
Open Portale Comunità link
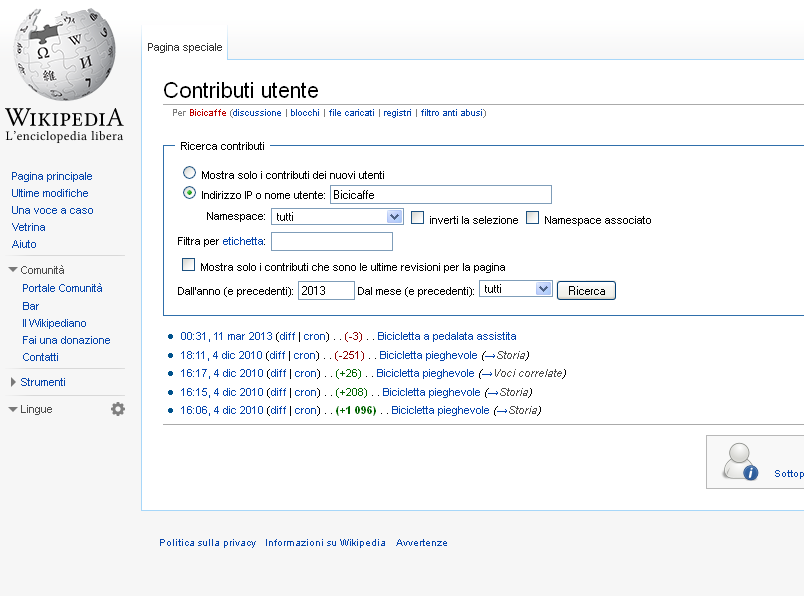coord(62,288)
